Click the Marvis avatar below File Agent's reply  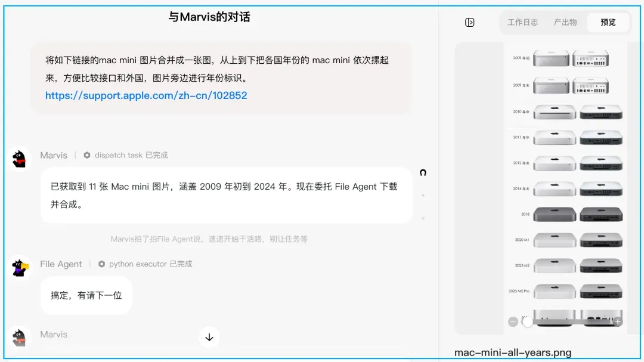pos(19,338)
